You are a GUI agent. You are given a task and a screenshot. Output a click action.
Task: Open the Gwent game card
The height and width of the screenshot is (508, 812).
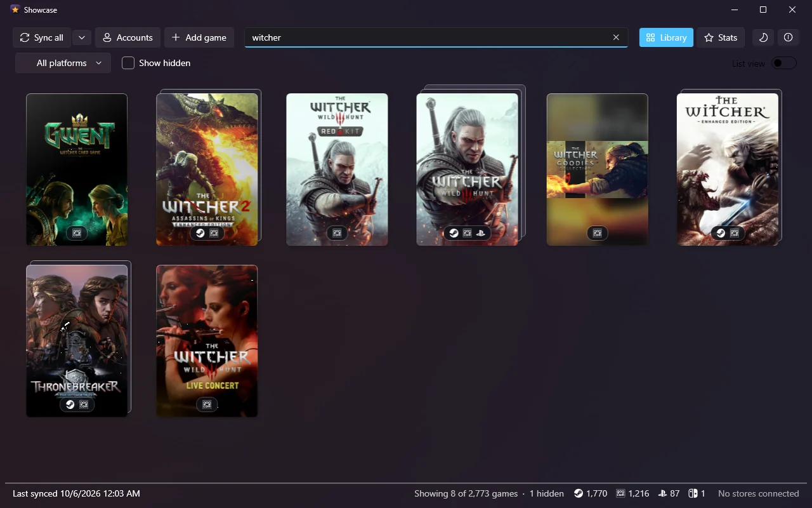(77, 170)
